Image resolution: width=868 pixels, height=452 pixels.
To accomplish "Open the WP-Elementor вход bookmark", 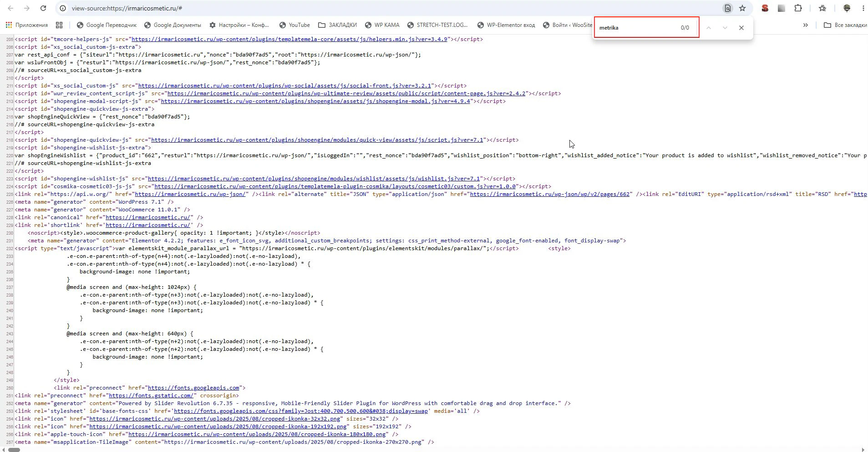I will (x=506, y=25).
